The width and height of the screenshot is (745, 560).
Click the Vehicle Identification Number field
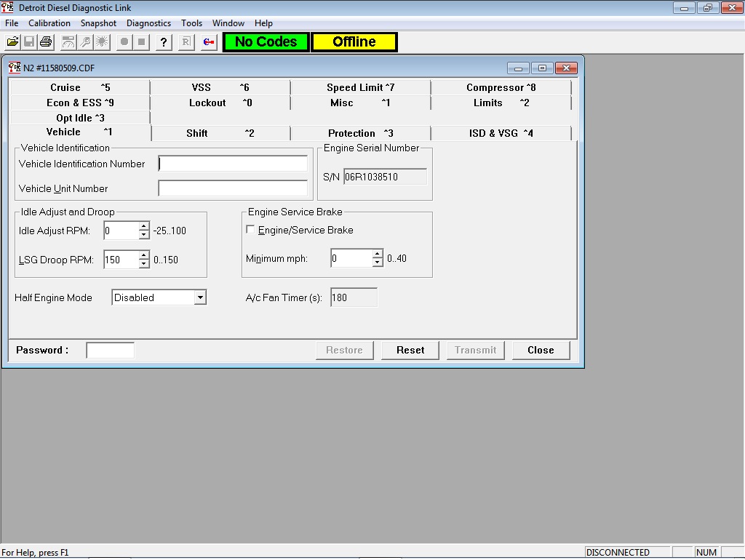pos(233,164)
